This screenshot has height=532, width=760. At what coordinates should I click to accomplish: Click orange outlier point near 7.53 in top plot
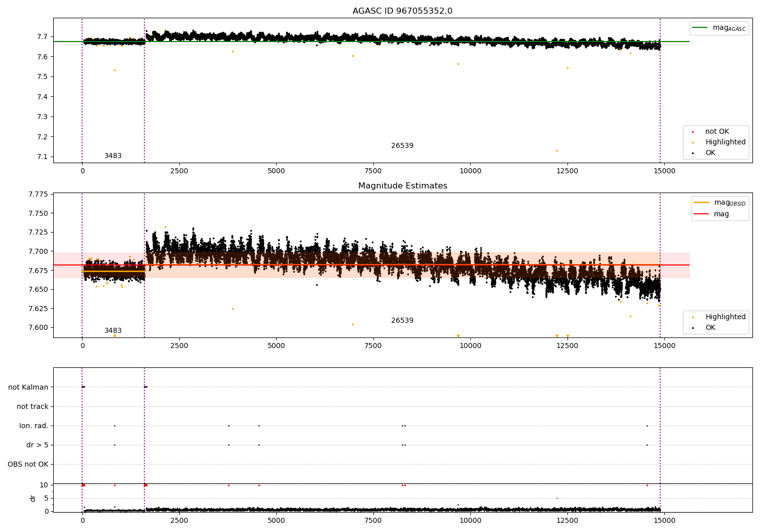(115, 70)
